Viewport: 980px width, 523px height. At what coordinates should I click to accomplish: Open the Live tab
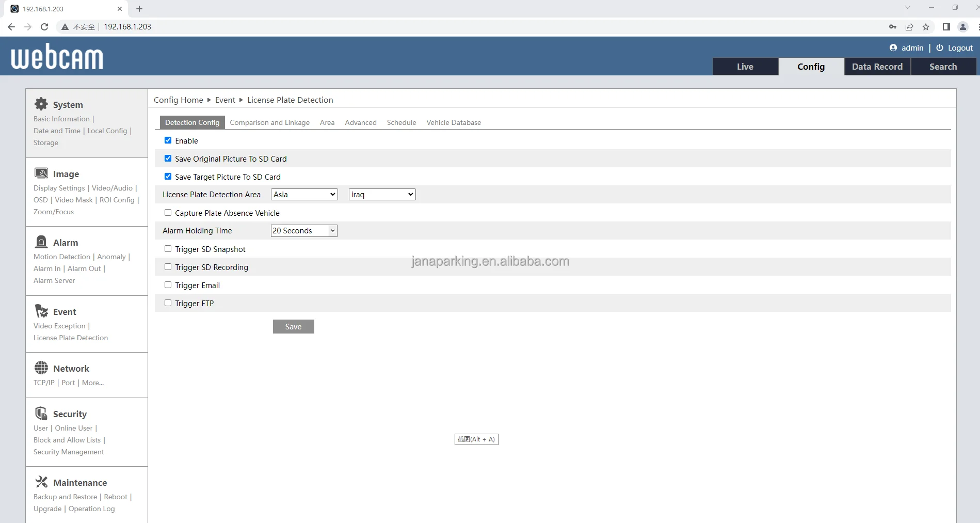click(745, 67)
